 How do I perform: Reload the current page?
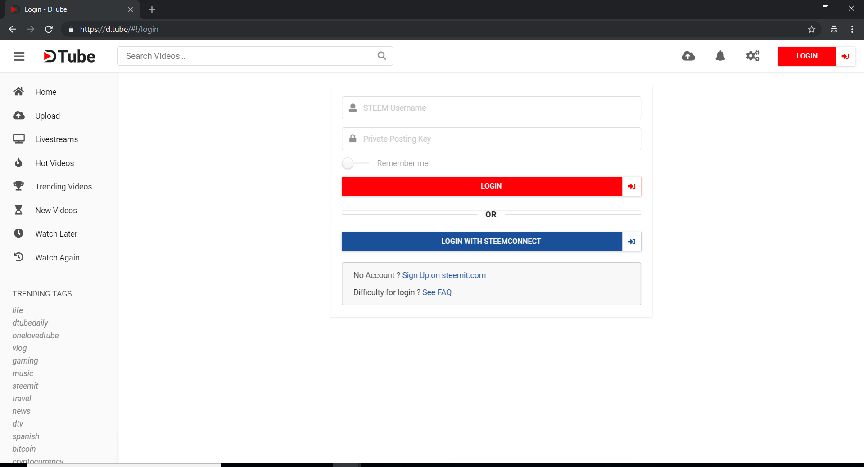(49, 29)
